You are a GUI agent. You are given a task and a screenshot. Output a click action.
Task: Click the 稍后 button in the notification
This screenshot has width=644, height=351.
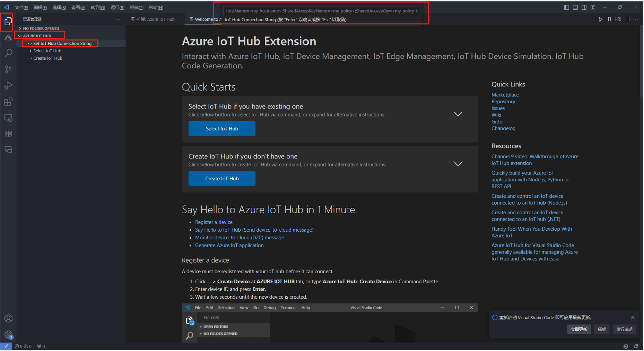tap(602, 329)
